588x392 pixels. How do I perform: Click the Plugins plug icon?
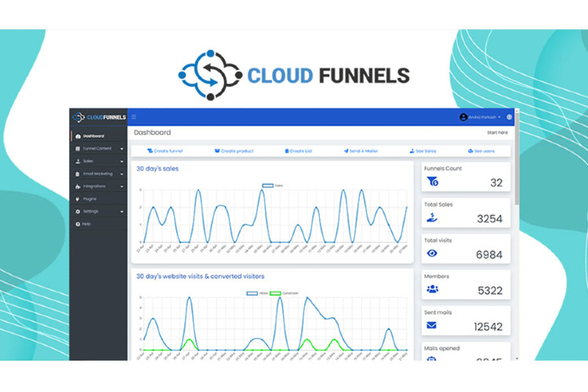point(78,199)
